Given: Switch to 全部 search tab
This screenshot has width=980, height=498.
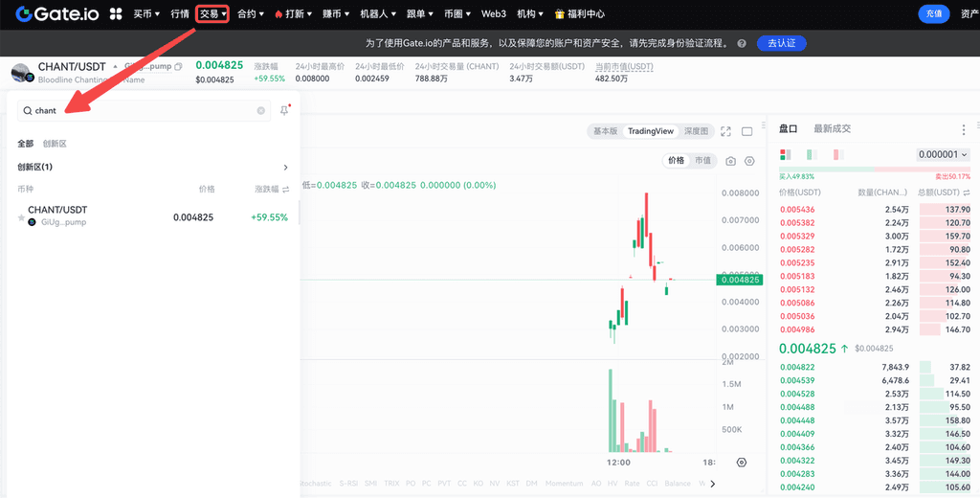Looking at the screenshot, I should click(x=26, y=144).
